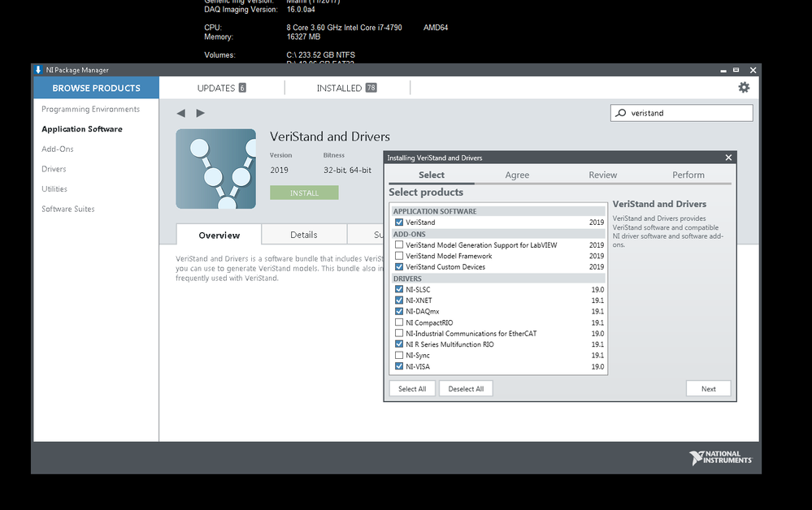Open the Installed tab

click(x=346, y=88)
